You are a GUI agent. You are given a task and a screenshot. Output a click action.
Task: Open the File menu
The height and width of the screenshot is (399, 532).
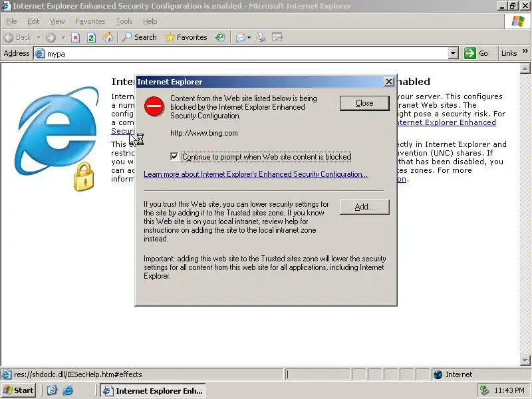point(11,21)
